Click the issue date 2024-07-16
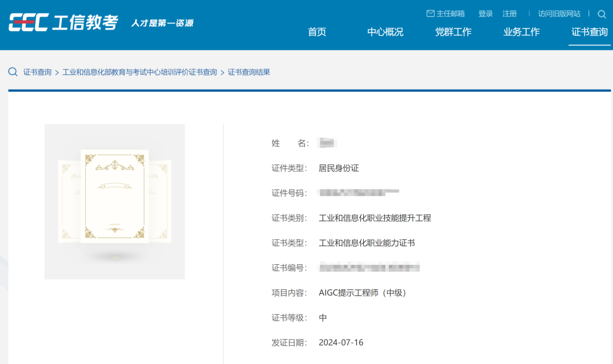Screen dimensions: 613x364 pyautogui.click(x=341, y=342)
